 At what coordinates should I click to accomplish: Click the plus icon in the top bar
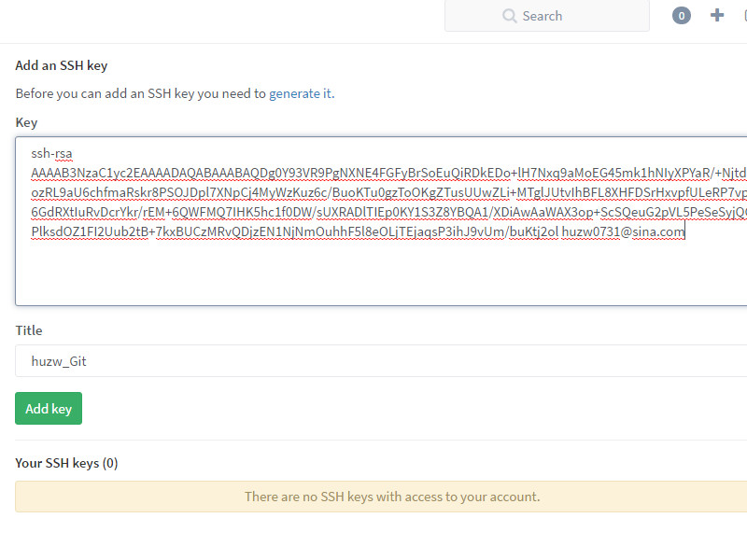(717, 15)
